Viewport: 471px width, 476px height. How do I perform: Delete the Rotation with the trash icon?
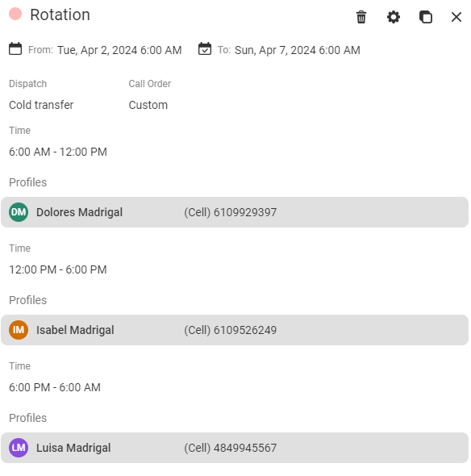(x=361, y=17)
